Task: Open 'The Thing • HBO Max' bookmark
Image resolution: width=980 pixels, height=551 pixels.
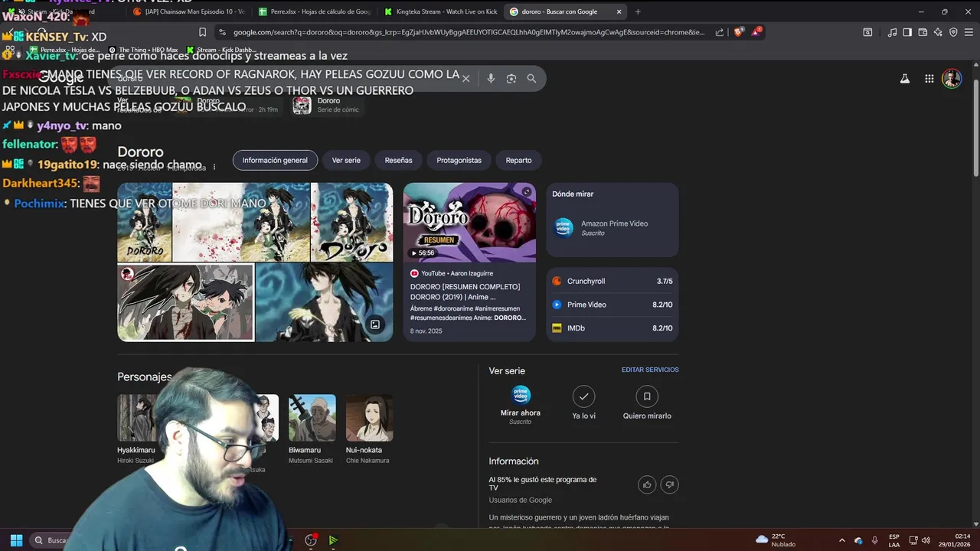Action: point(142,50)
